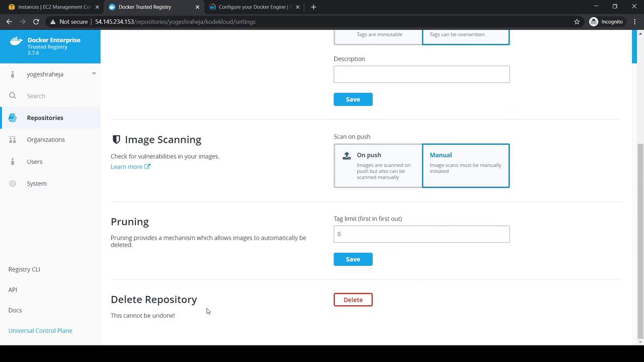Open the Universal Control Plane link

pyautogui.click(x=40, y=331)
